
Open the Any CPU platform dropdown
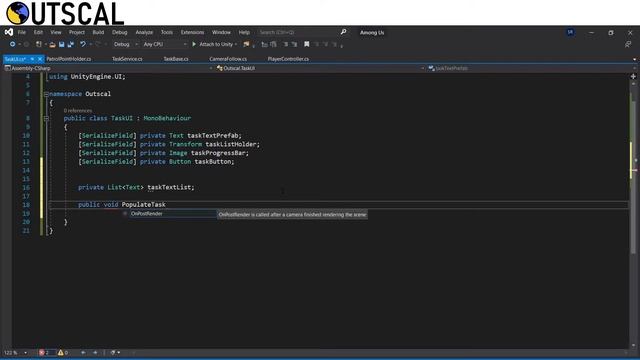click(x=164, y=44)
